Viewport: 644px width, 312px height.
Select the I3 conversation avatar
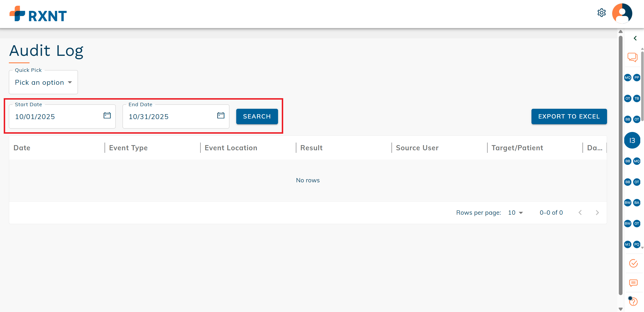point(632,140)
